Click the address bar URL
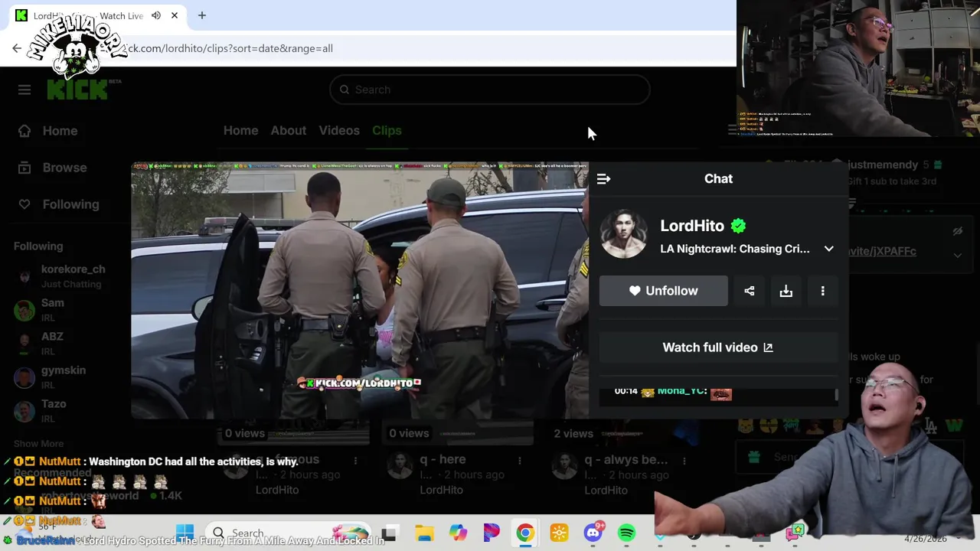980x551 pixels. click(230, 48)
